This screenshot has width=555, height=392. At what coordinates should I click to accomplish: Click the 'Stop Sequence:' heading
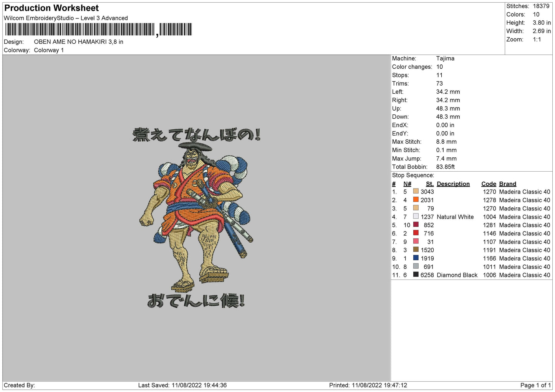[413, 175]
